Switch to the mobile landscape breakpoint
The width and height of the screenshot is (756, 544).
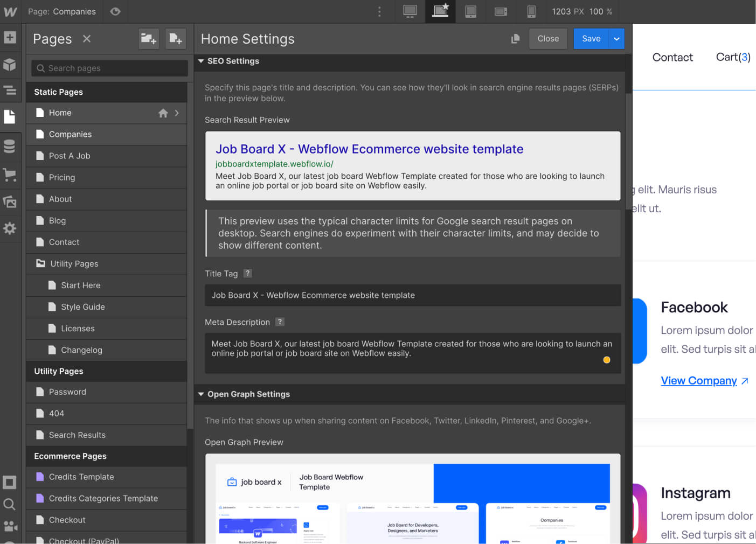[501, 11]
